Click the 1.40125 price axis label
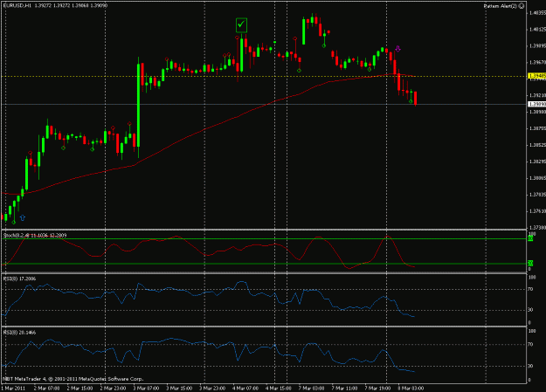The width and height of the screenshot is (546, 392). [537, 29]
